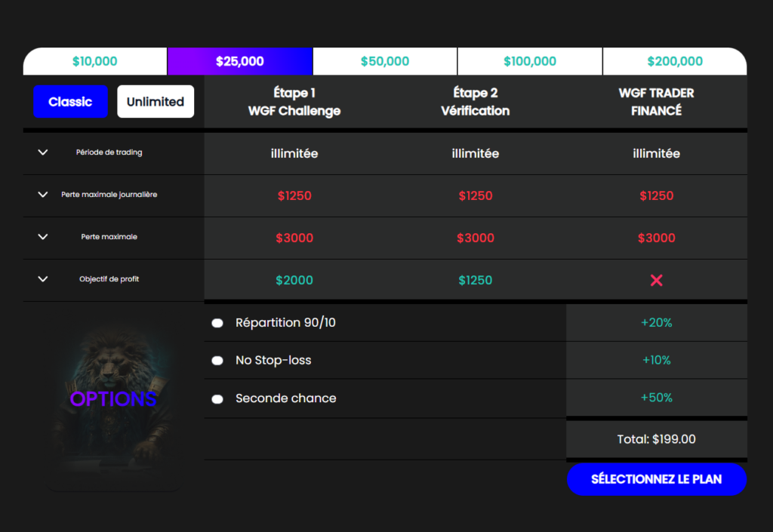Click the lion OPTIONS image
The height and width of the screenshot is (532, 773).
pyautogui.click(x=113, y=398)
